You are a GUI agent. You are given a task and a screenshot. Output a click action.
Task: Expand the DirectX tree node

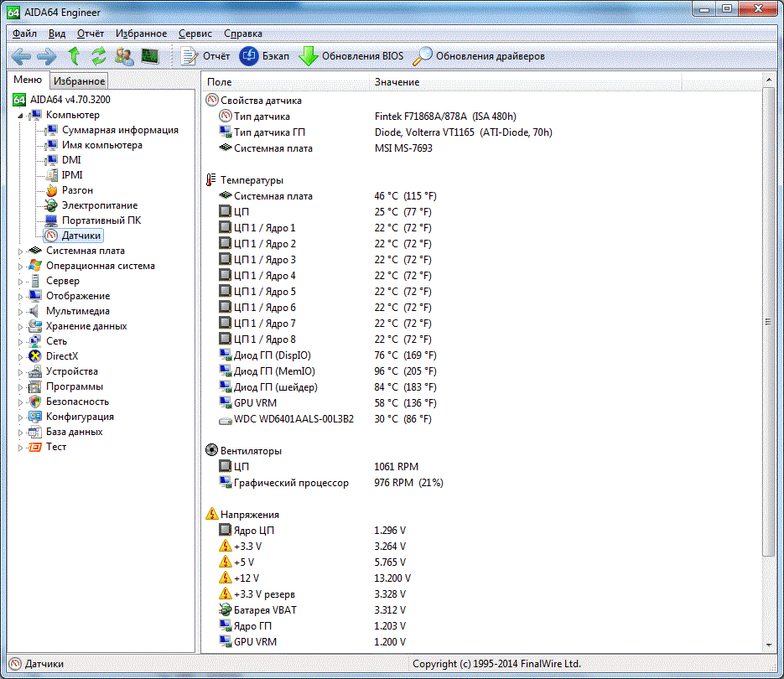pos(20,357)
